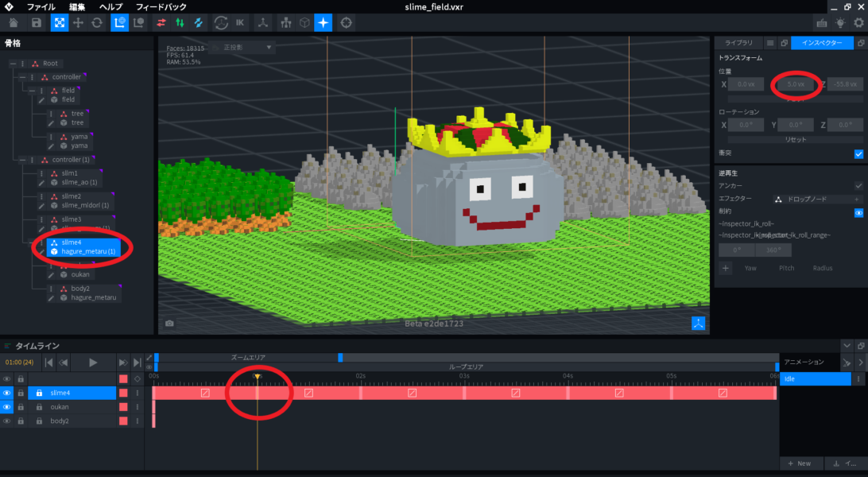Open the slime4 track options menu

[138, 393]
